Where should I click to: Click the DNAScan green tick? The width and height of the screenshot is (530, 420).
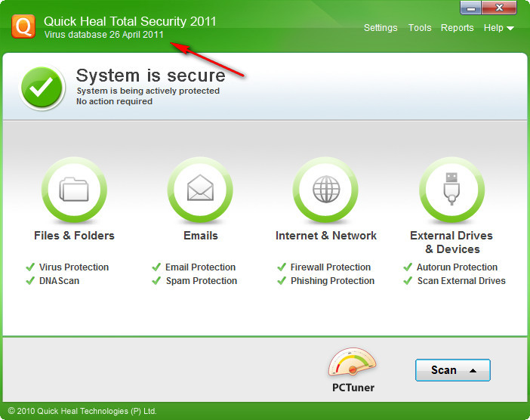30,281
